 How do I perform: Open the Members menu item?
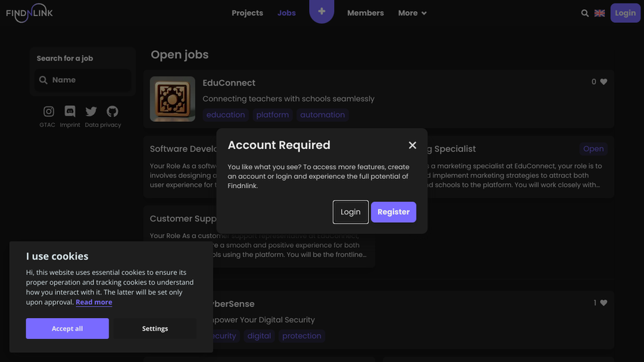(x=366, y=13)
